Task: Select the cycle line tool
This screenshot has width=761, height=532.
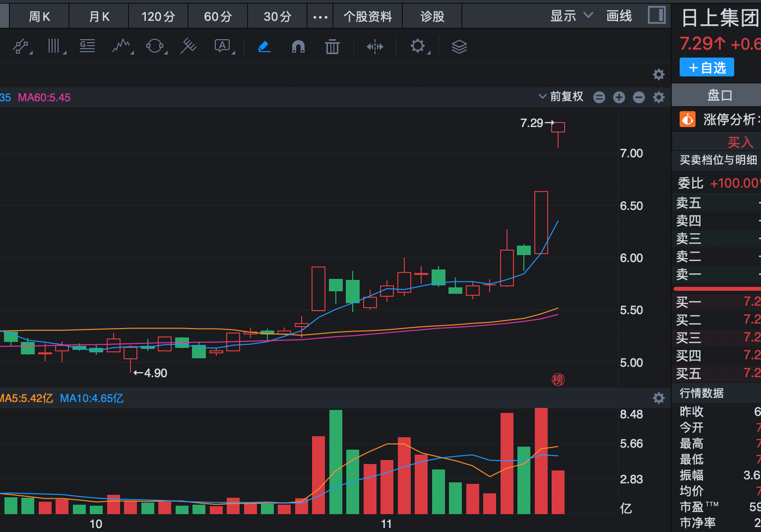Action: (156, 46)
